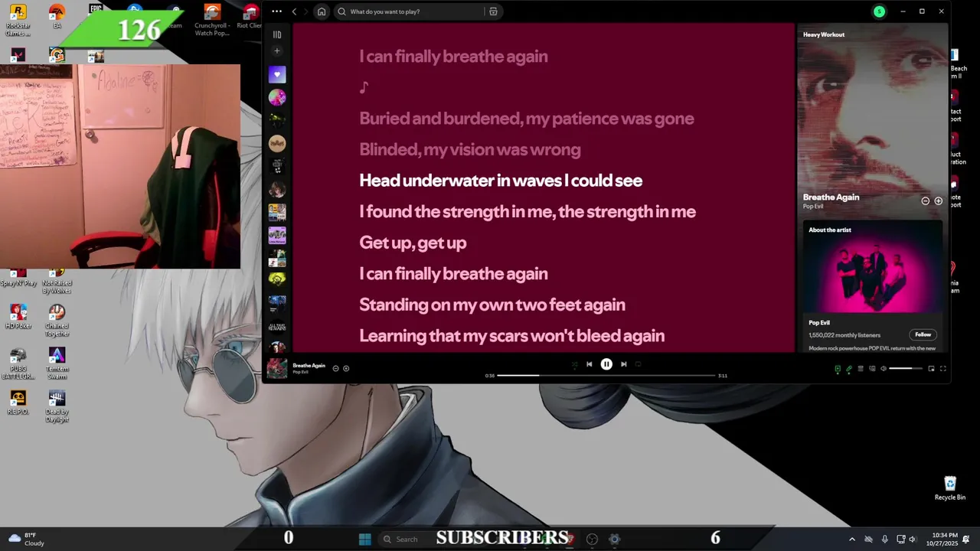The image size is (980, 551).
Task: Select the Crunchyroll desktop shortcut
Action: click(x=212, y=20)
